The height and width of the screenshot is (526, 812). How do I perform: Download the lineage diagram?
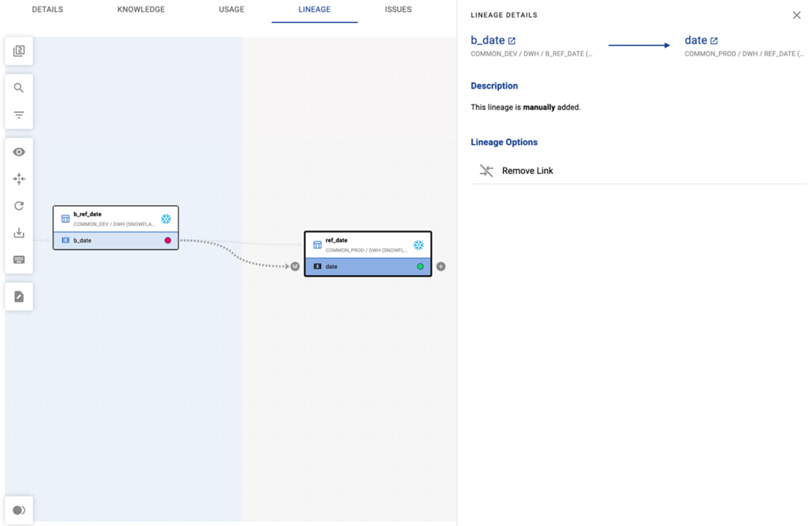(19, 232)
